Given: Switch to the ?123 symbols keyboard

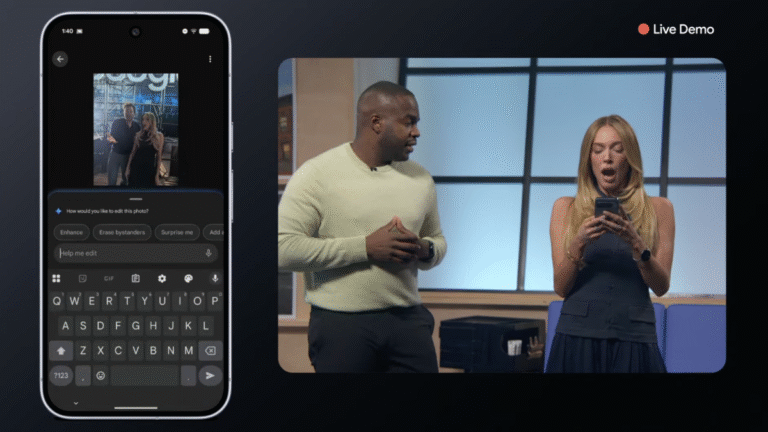Looking at the screenshot, I should [61, 376].
